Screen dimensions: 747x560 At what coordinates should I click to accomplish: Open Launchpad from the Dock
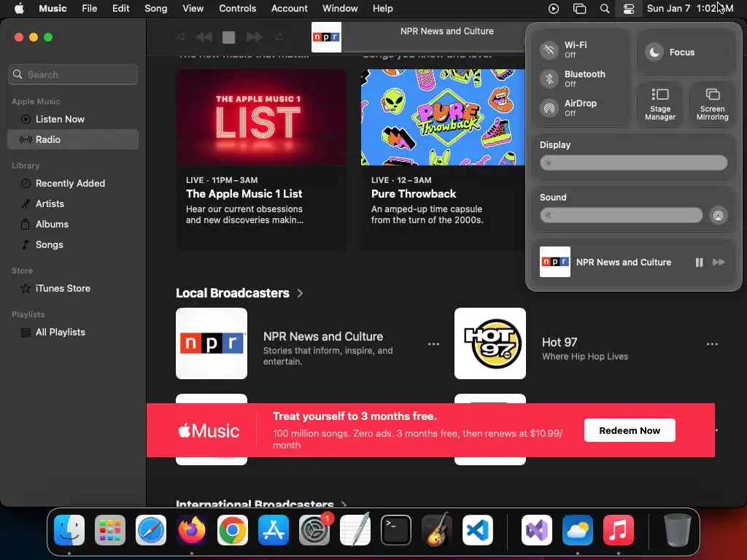[x=110, y=530]
